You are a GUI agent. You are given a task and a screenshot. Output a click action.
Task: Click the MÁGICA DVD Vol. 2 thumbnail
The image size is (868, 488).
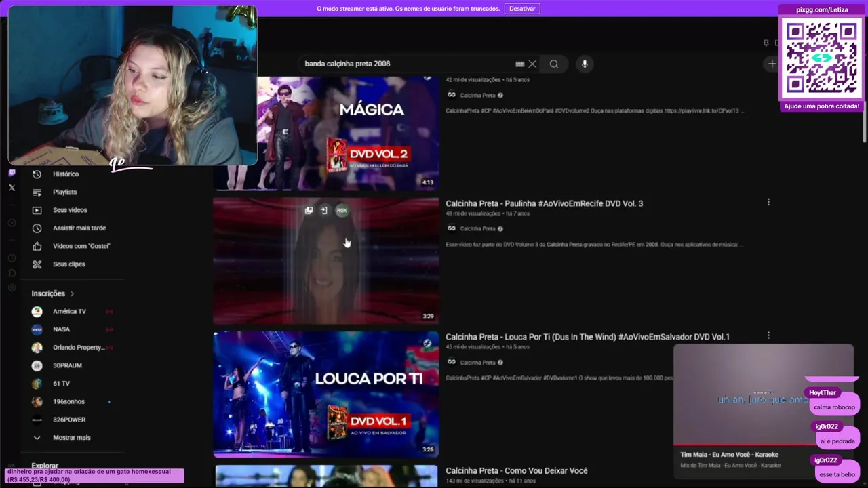pos(327,132)
